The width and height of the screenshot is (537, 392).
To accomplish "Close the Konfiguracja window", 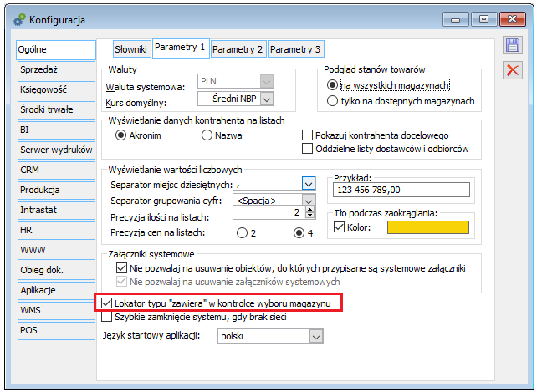I will tap(513, 19).
